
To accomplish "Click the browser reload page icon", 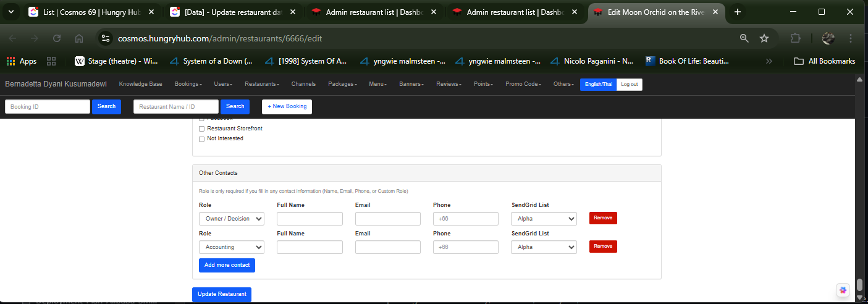I will click(57, 38).
